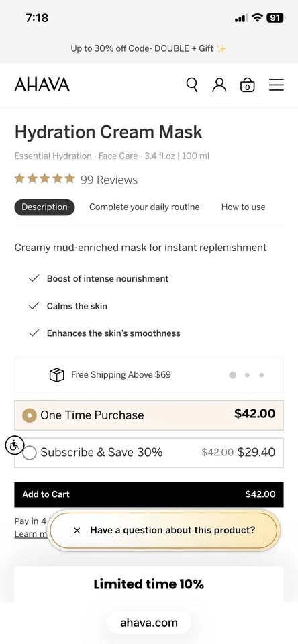Select One Time Purchase option
Image resolution: width=298 pixels, height=644 pixels.
[x=149, y=415]
